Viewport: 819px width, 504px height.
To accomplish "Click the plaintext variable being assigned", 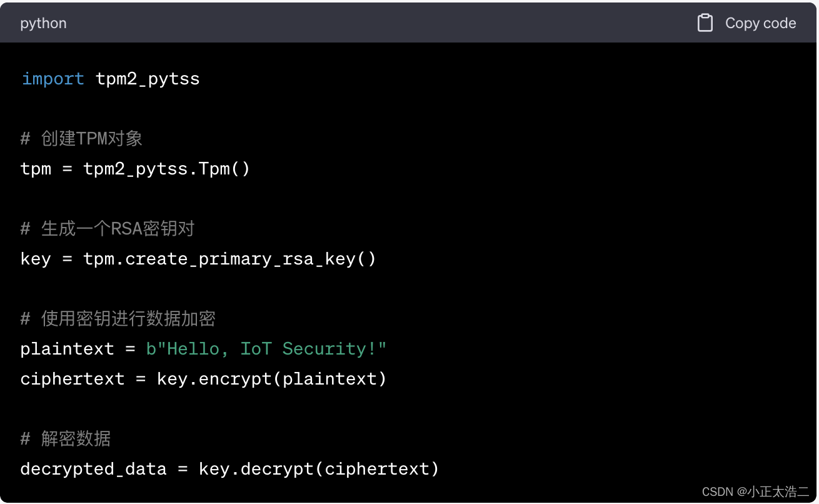I will pyautogui.click(x=67, y=349).
